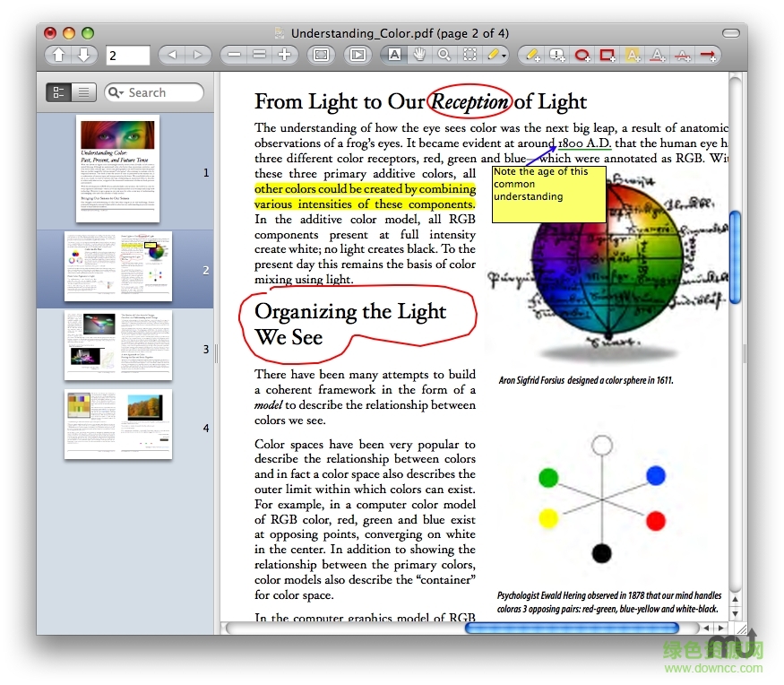Activate the Magnify tool
Screen dimensions: 784x685
click(444, 55)
